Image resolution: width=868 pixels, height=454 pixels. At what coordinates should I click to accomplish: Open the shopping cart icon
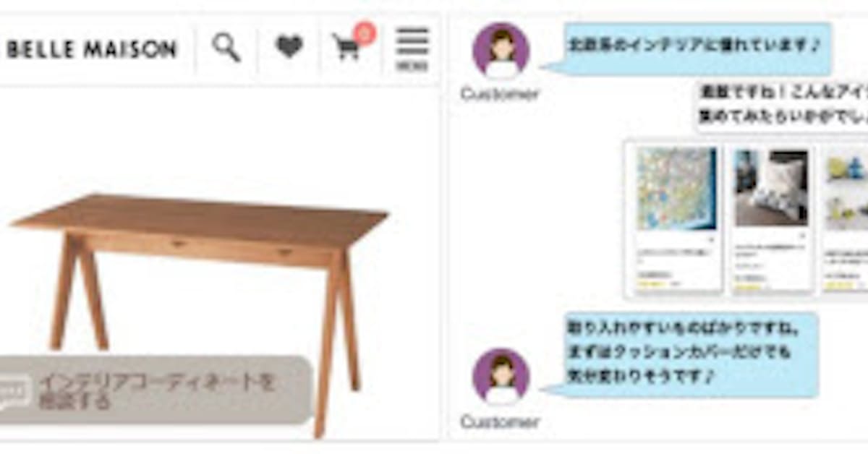(x=347, y=48)
